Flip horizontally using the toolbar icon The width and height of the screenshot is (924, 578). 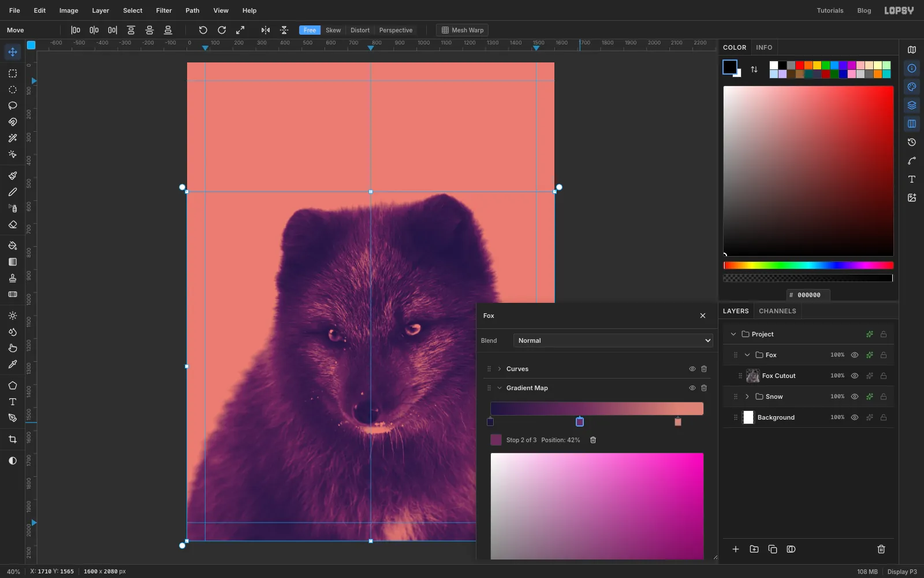pos(266,30)
